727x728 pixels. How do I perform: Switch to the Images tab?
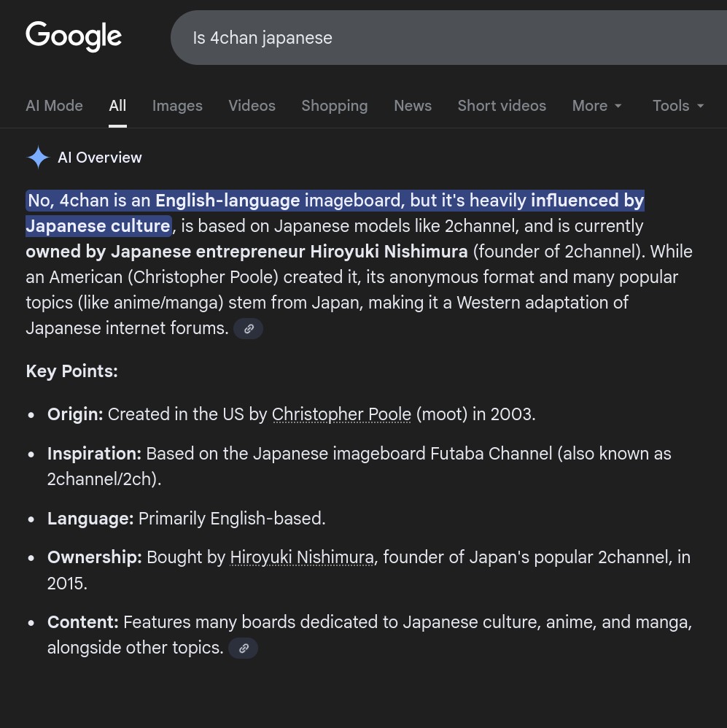tap(177, 106)
